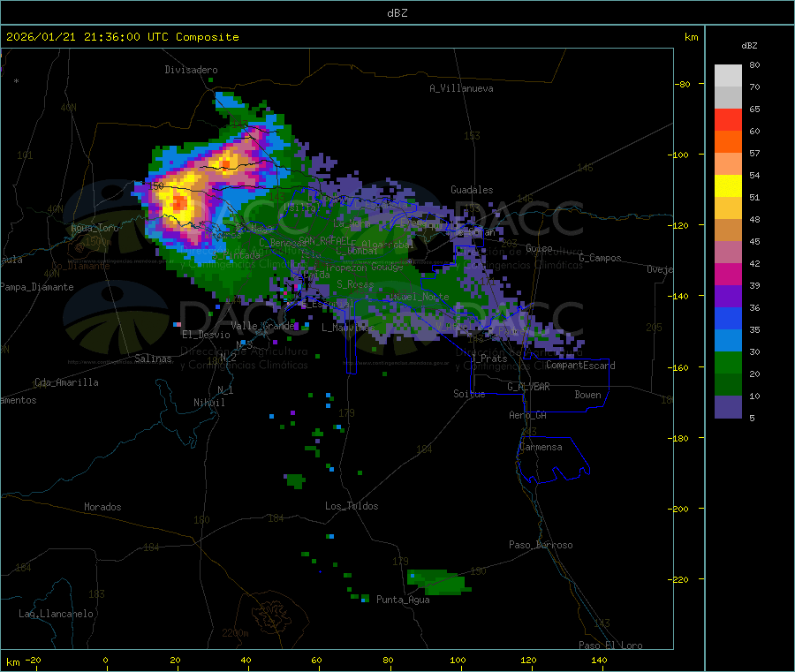Select the Agua_Toro map label
This screenshot has width=795, height=672.
95,228
